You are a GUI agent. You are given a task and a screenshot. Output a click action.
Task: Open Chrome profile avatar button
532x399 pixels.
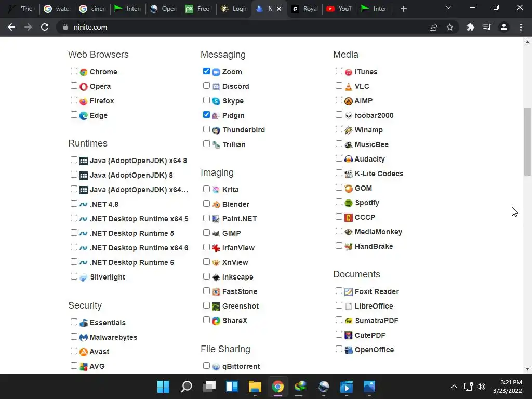tap(504, 27)
